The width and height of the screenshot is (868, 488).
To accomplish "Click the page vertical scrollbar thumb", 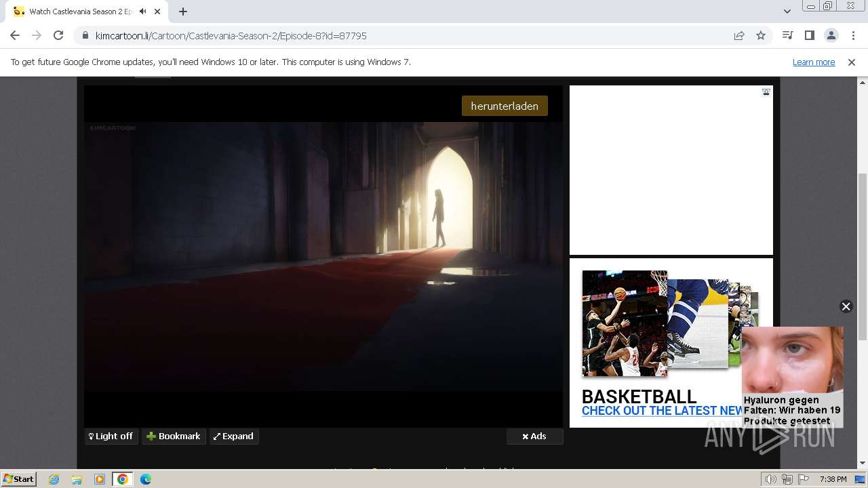I will [862, 256].
